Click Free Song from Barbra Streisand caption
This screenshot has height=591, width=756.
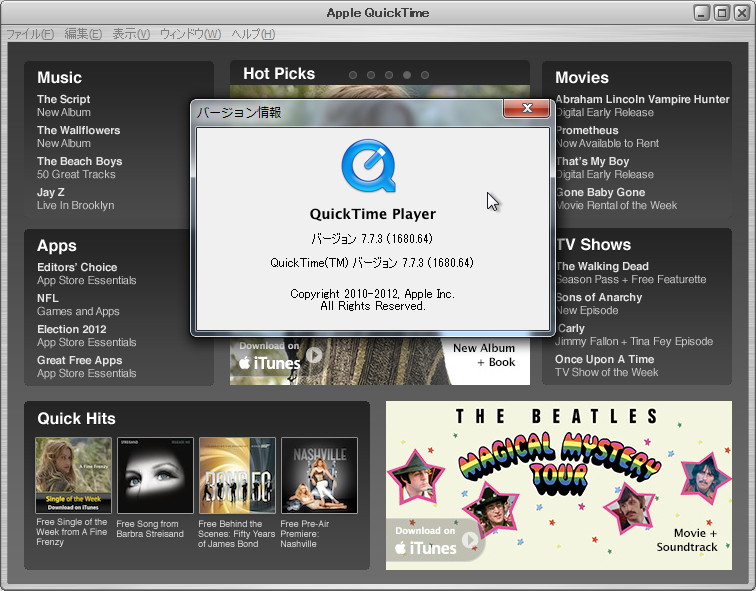click(x=150, y=529)
